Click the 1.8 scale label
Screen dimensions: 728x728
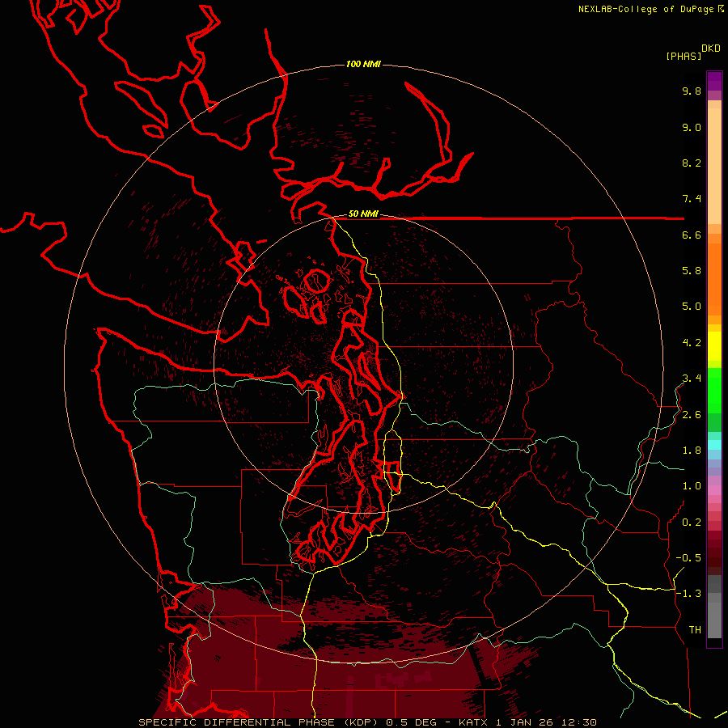[692, 451]
